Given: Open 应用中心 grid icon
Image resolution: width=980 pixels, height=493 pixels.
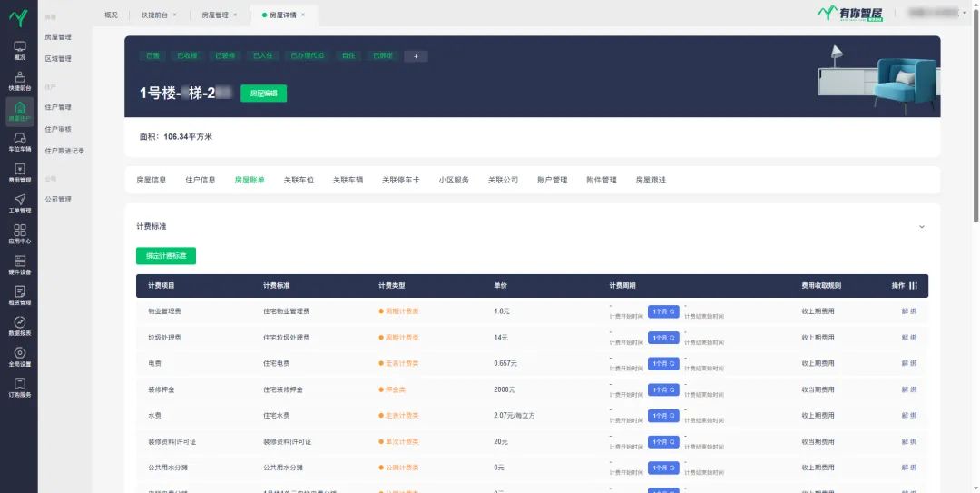Looking at the screenshot, I should pyautogui.click(x=19, y=234).
